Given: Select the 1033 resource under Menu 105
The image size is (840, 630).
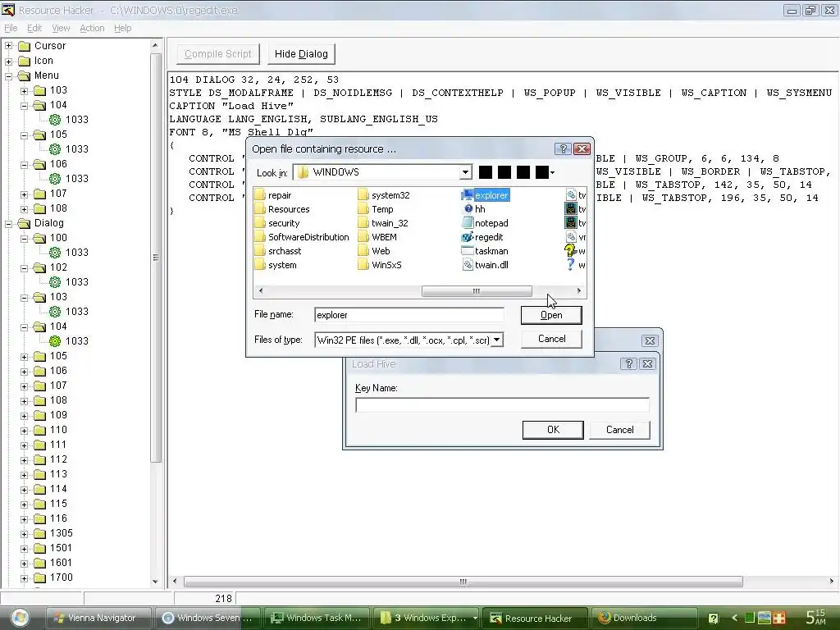Looking at the screenshot, I should point(69,149).
